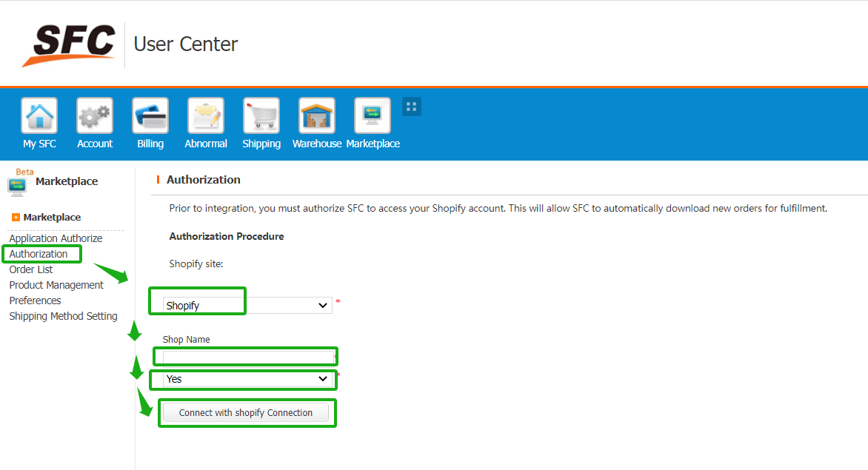The height and width of the screenshot is (470, 868).
Task: Click the grid apps icon in toolbar
Action: click(x=411, y=107)
